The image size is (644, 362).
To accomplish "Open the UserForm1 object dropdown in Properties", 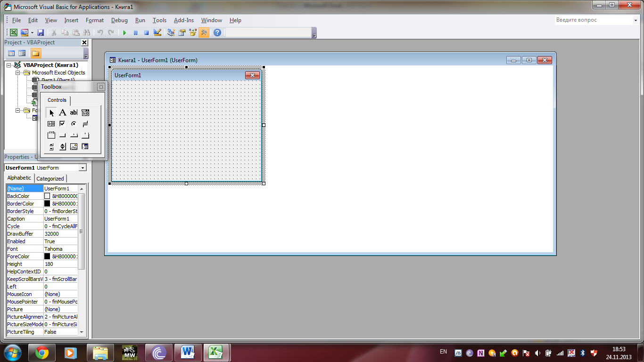I will click(x=83, y=168).
